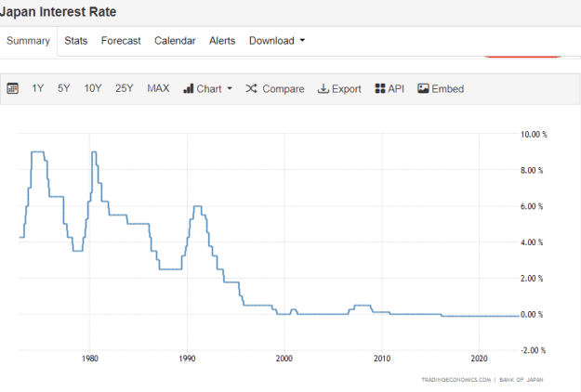Open the Stats tab
Viewport: 581px width, 392px height.
[x=76, y=41]
